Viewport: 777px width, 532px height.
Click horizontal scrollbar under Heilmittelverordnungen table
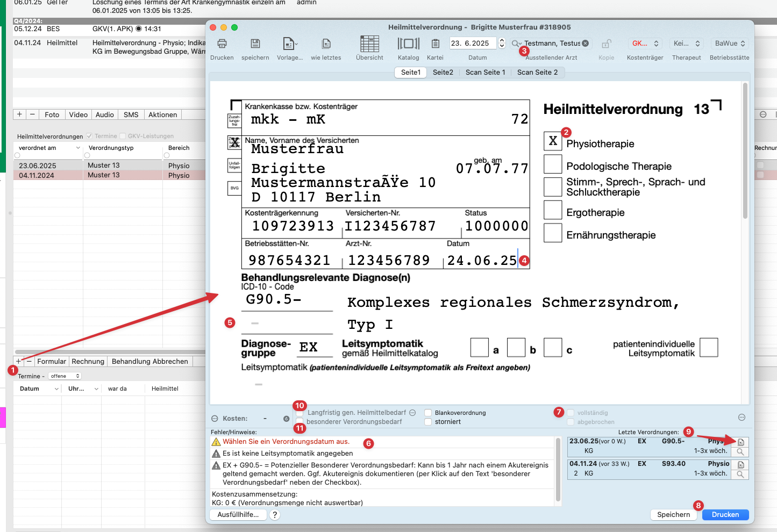click(x=110, y=352)
